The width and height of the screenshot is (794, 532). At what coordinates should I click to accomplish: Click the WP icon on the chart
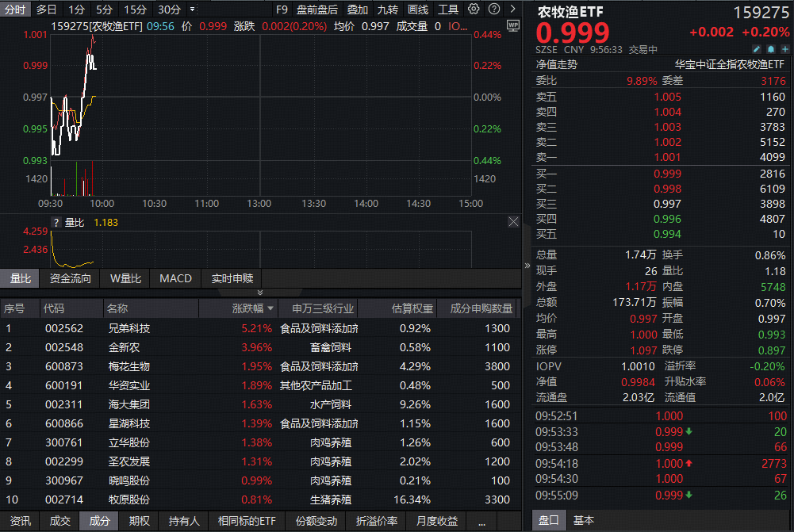(x=512, y=25)
